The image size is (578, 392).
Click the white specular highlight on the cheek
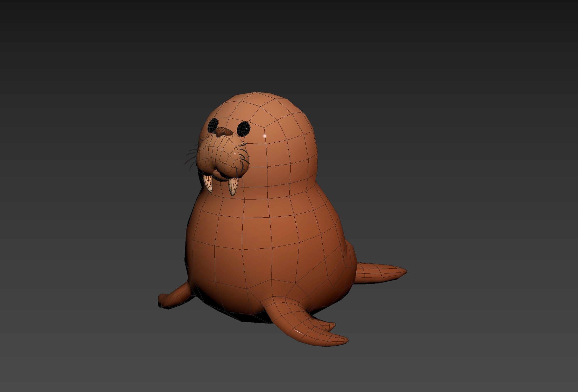click(x=264, y=136)
